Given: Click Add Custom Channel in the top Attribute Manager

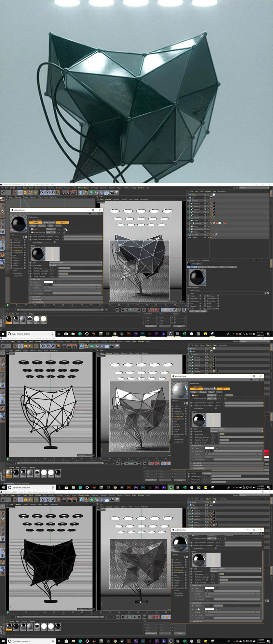Looking at the screenshot, I should [x=198, y=311].
